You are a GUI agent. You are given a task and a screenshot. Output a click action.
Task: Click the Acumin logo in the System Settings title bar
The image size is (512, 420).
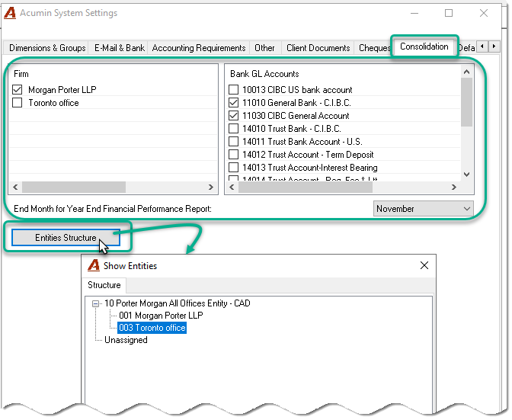tap(10, 13)
